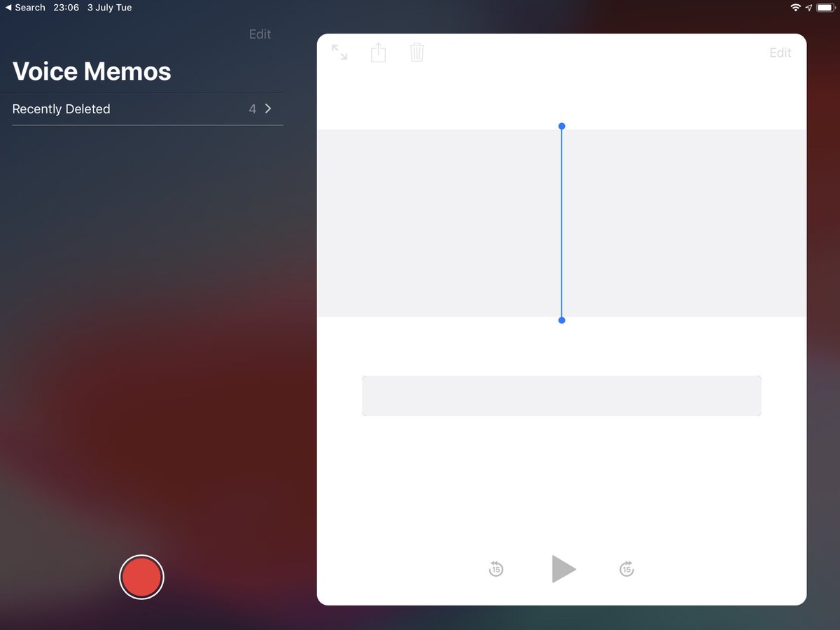840x630 pixels.
Task: Go back to Search in the status bar
Action: (25, 8)
